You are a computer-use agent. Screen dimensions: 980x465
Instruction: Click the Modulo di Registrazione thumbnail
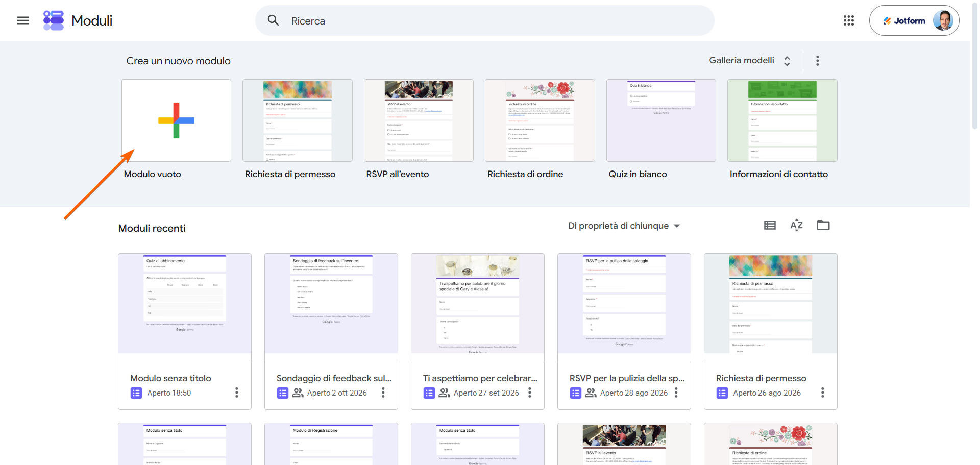pyautogui.click(x=331, y=444)
